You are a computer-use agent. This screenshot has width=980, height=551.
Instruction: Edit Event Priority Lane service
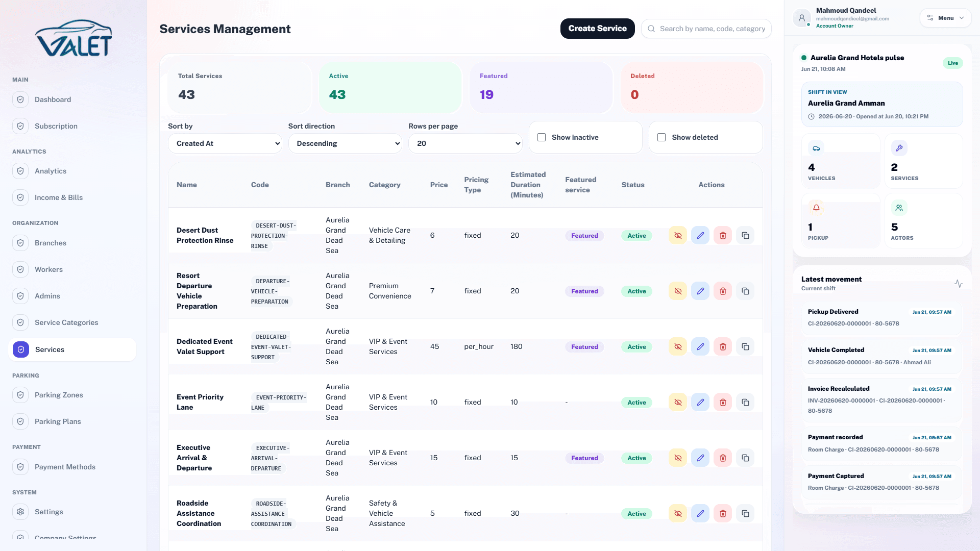(700, 402)
